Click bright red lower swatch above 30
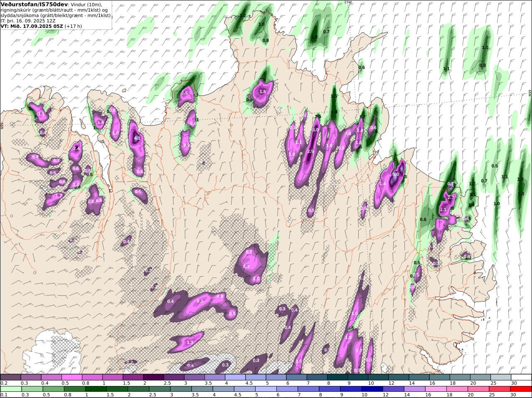Image resolution: width=532 pixels, height=398 pixels. [521, 389]
